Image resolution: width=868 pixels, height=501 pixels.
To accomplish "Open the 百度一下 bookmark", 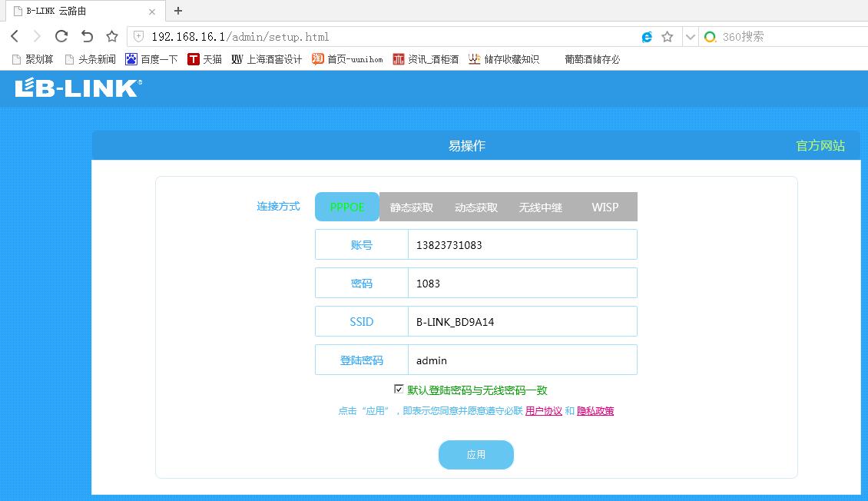I will (151, 59).
